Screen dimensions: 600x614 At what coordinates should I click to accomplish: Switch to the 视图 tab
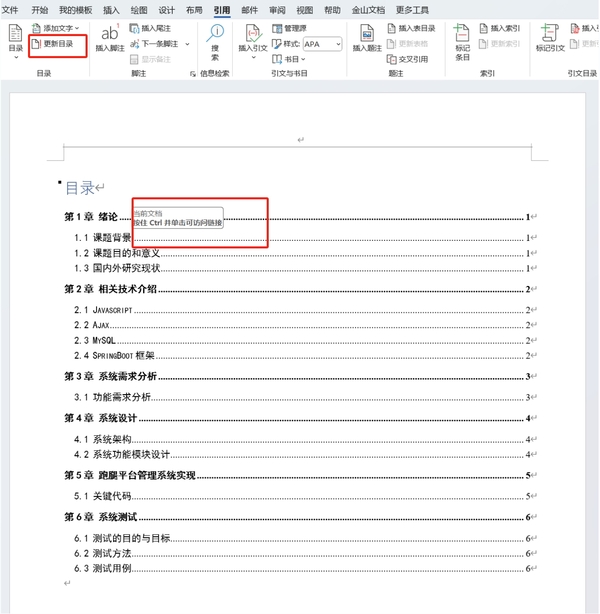305,10
